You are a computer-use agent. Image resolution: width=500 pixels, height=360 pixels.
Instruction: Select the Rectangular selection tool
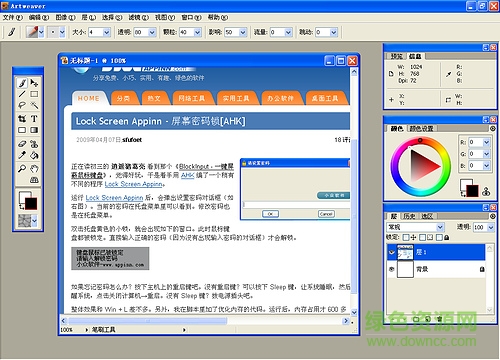pyautogui.click(x=34, y=94)
